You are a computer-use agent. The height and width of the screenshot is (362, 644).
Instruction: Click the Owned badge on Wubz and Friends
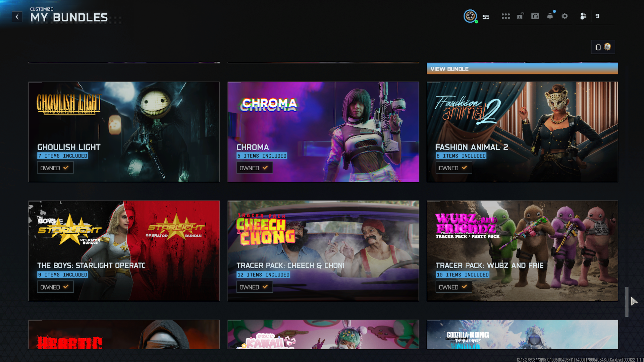(454, 287)
